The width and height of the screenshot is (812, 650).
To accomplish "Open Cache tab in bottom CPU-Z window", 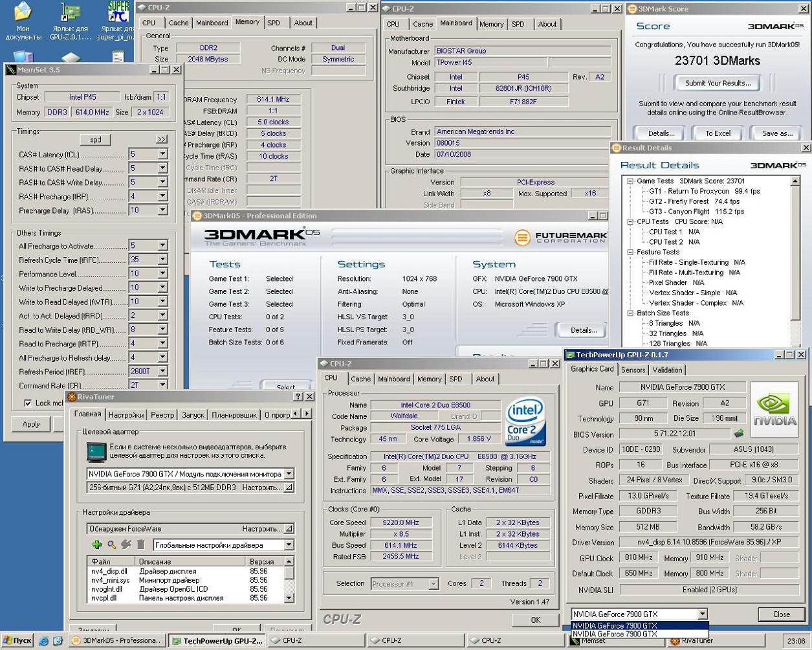I will pos(361,379).
